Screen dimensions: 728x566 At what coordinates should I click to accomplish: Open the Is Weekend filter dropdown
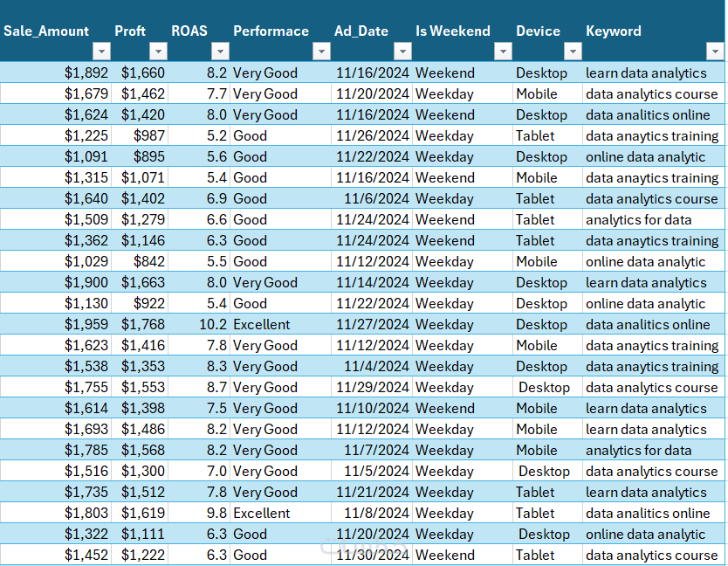click(x=503, y=52)
